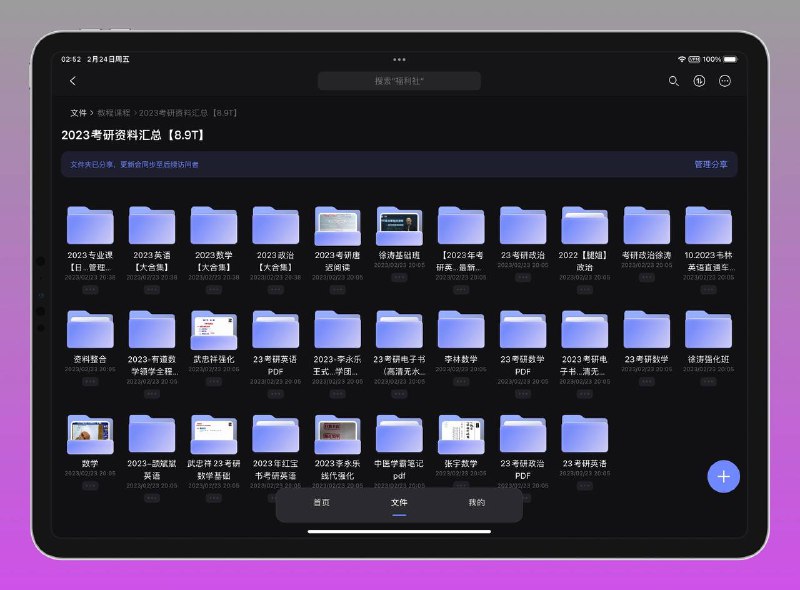Open the transfer list icon

(699, 81)
